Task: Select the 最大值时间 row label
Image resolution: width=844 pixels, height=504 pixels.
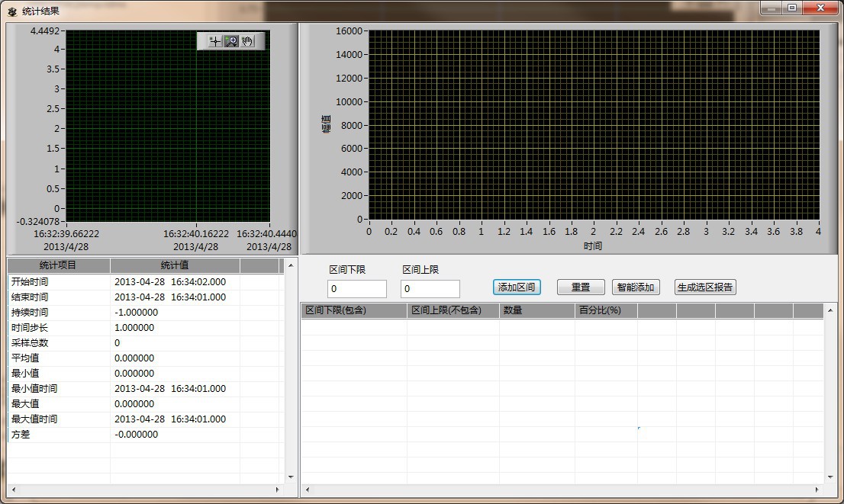Action: click(x=34, y=419)
